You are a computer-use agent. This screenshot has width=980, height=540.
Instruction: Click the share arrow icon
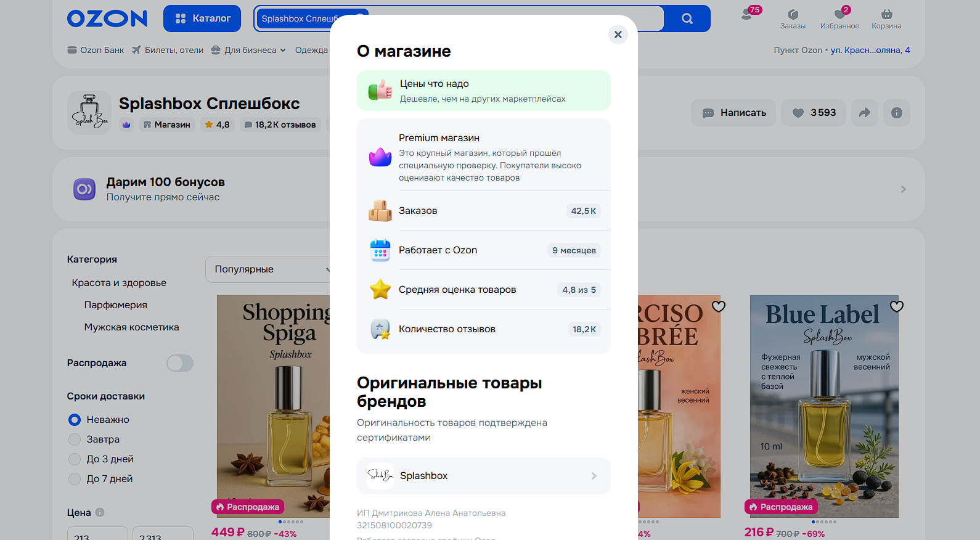[x=864, y=113]
